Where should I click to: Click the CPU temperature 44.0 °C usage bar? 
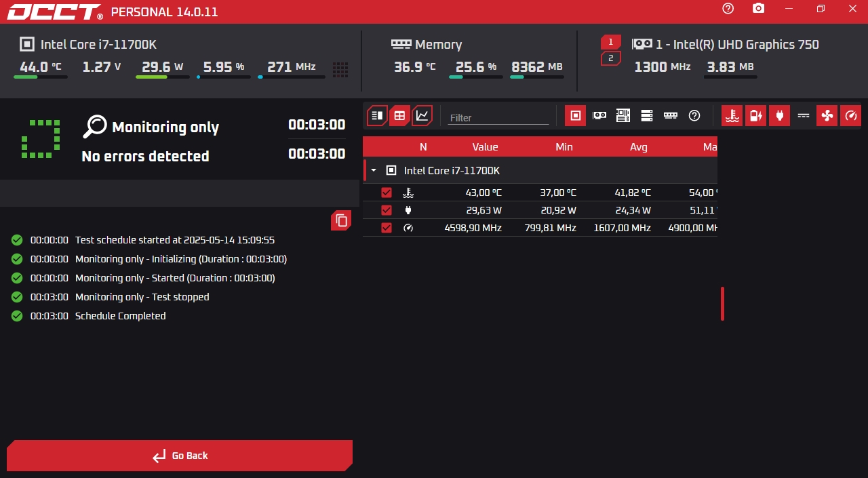click(x=41, y=77)
